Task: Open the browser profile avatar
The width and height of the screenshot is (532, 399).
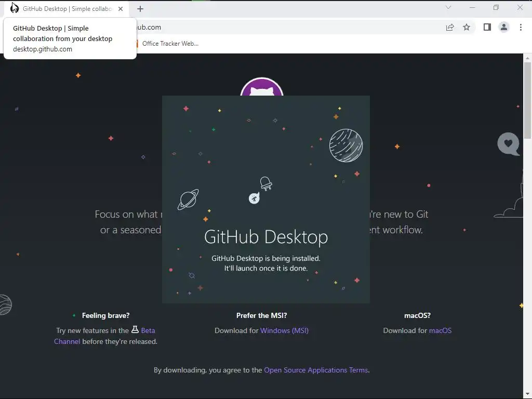Action: tap(504, 27)
